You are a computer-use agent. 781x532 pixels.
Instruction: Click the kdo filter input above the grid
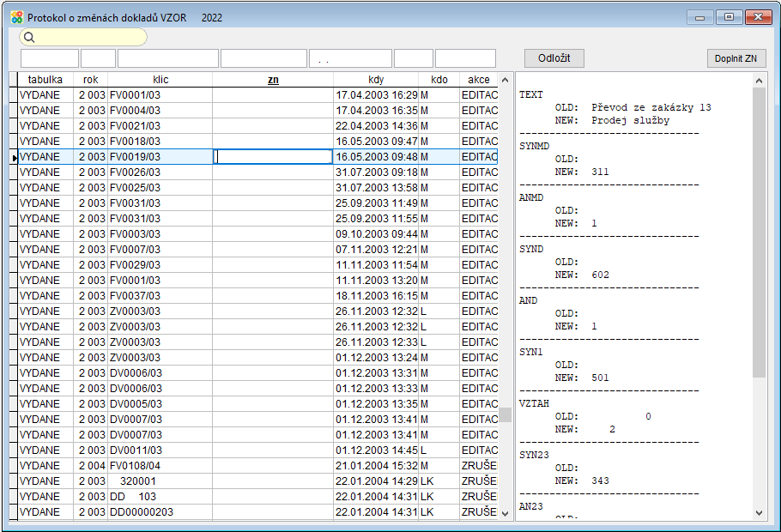(x=414, y=58)
